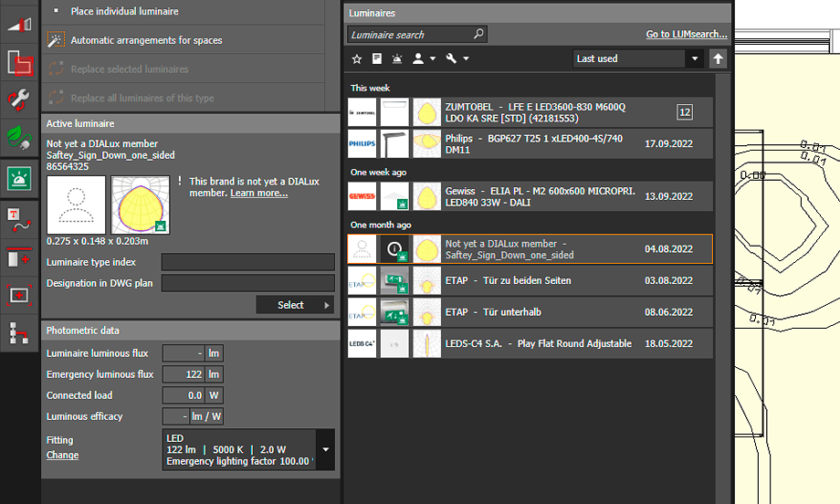This screenshot has width=840, height=504.
Task: Open the green leaf energy tool
Action: coord(20,137)
